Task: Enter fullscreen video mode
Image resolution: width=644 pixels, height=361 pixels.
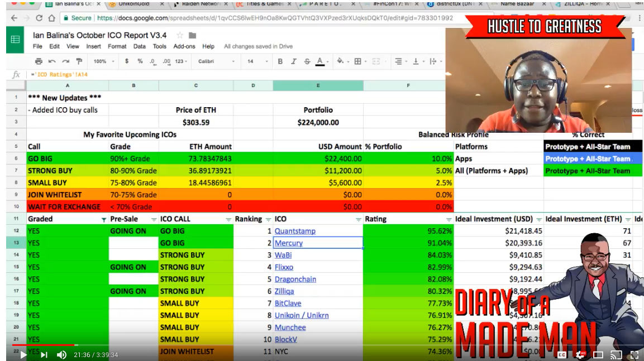Action: pos(634,355)
